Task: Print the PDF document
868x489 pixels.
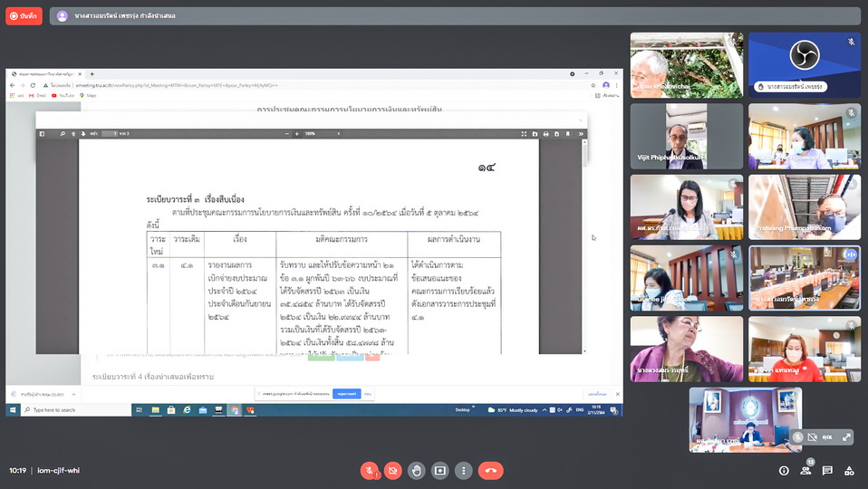Action: point(545,134)
